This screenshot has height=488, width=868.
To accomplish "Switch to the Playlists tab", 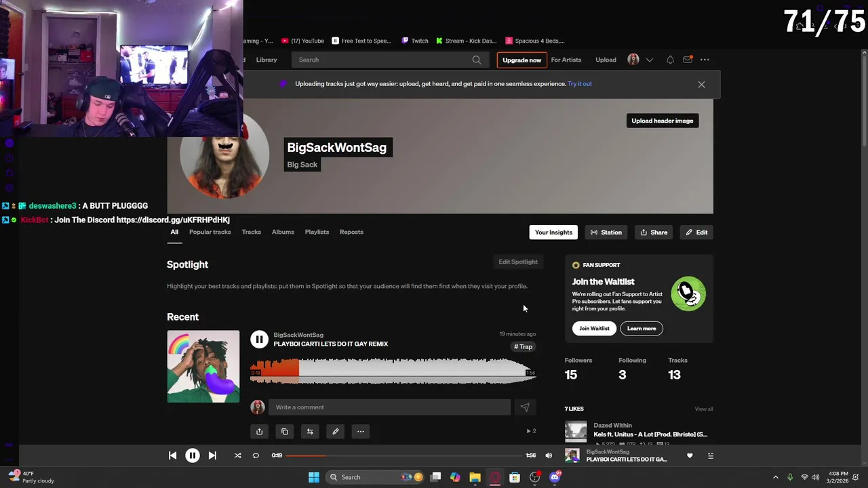I will tap(317, 232).
